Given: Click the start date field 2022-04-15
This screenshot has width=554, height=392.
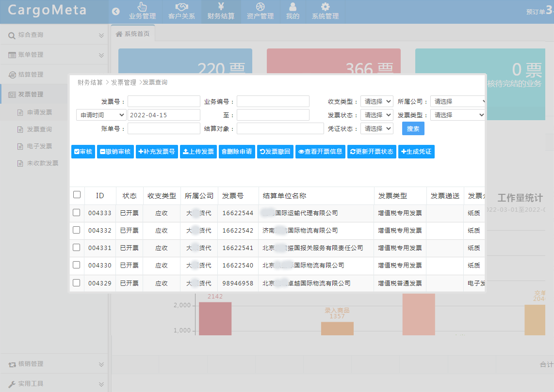Looking at the screenshot, I should (164, 115).
